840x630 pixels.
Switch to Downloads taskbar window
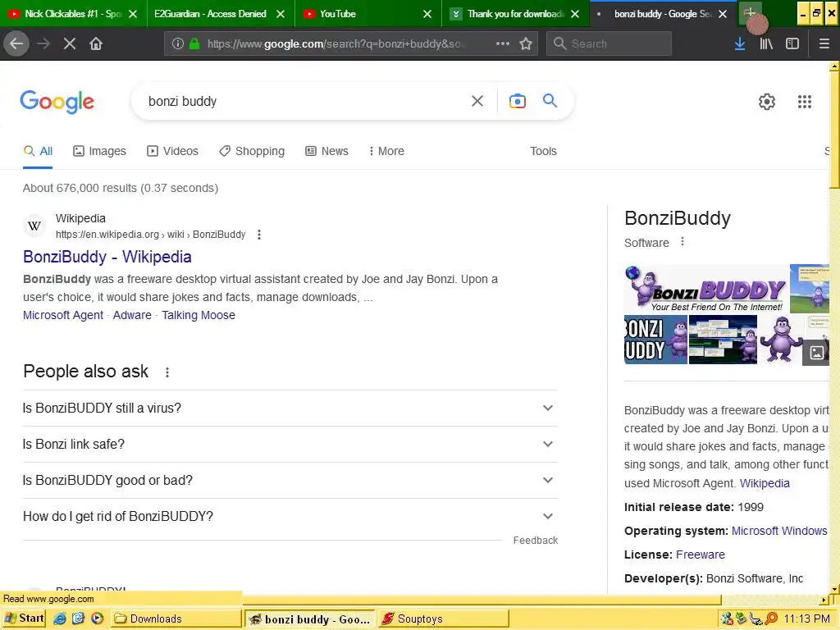pos(176,619)
